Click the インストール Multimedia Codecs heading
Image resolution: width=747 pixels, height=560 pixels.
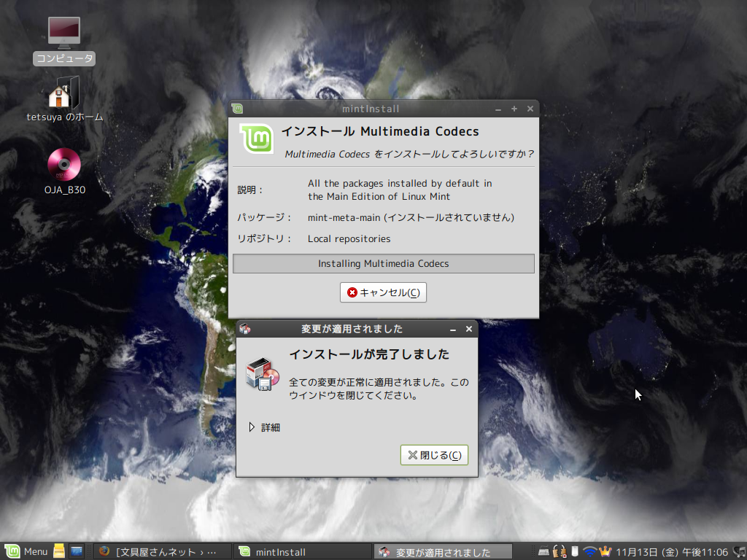coord(380,131)
